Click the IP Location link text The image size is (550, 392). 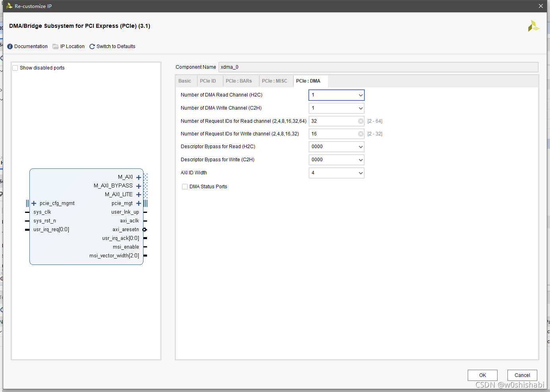tap(72, 46)
